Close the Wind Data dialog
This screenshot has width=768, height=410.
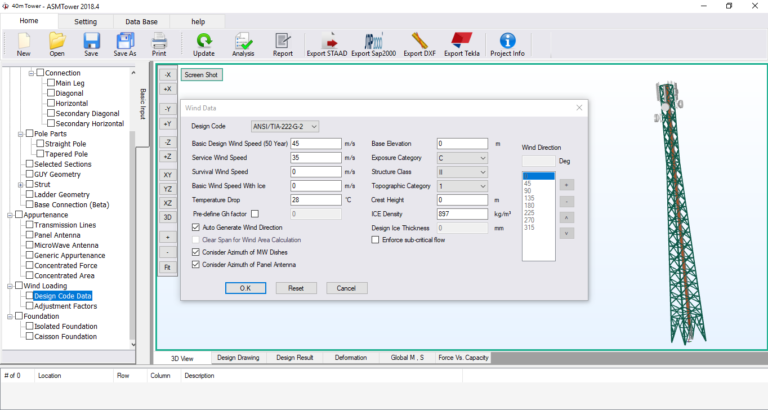(579, 108)
